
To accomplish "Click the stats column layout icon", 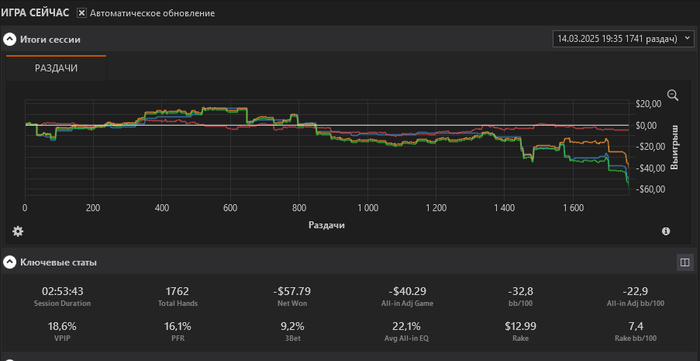I will tap(685, 262).
